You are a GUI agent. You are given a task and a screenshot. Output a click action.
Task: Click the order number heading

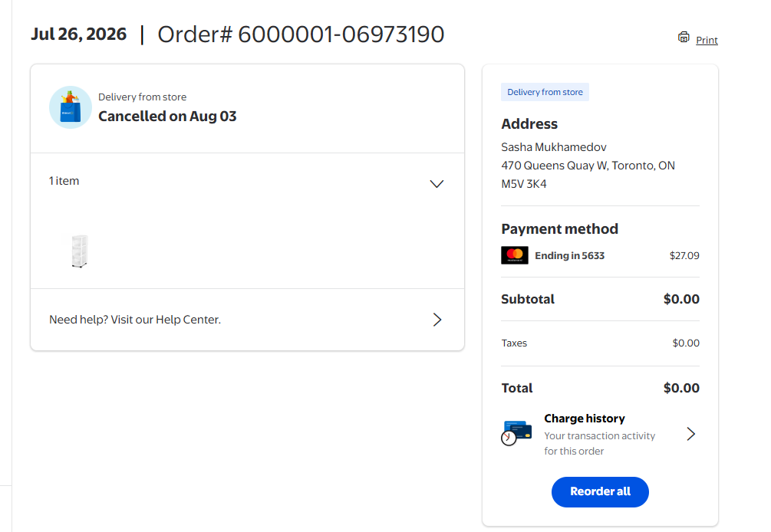(x=301, y=34)
